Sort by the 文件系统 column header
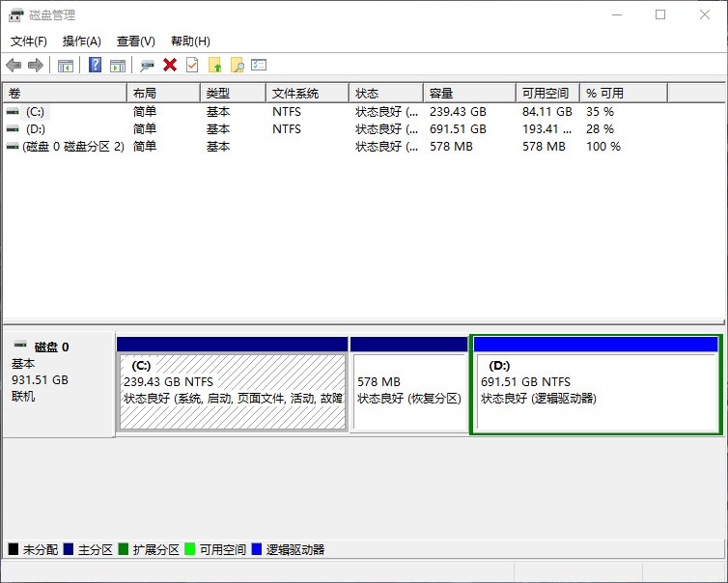 pyautogui.click(x=307, y=94)
